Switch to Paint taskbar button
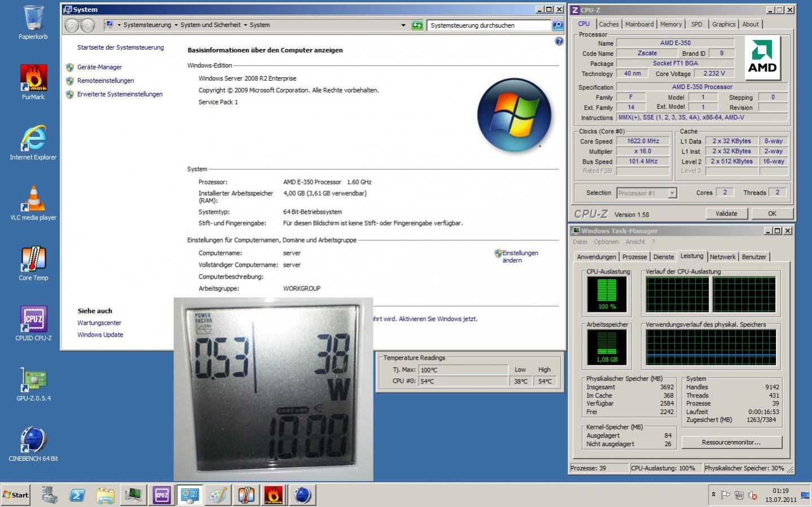Screen dimensions: 812x507 (x=218, y=495)
